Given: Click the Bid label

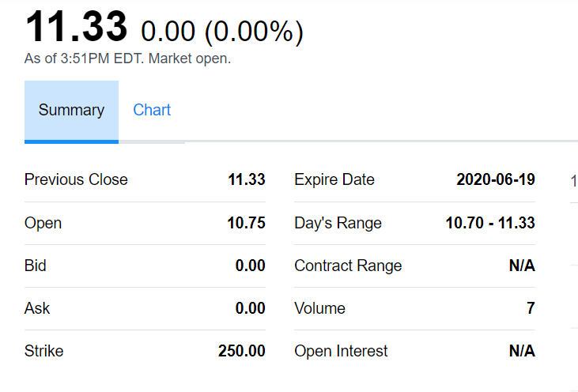Looking at the screenshot, I should point(36,266).
